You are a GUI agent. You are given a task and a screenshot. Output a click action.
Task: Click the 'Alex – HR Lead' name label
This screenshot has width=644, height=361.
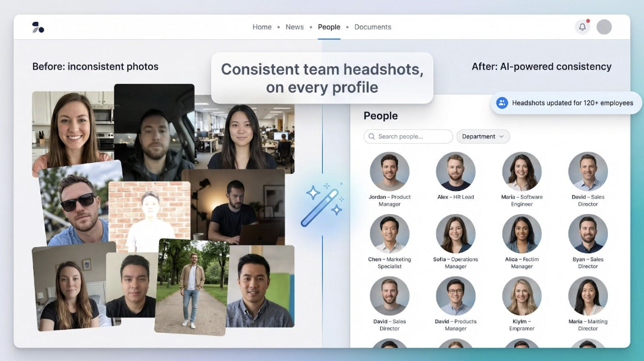[x=455, y=197]
